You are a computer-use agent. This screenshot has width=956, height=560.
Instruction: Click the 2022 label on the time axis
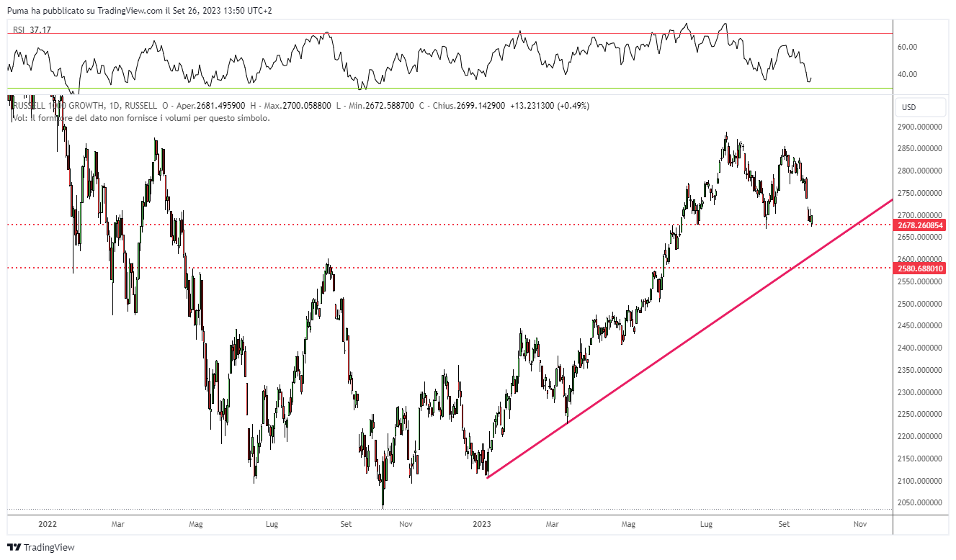tap(48, 525)
